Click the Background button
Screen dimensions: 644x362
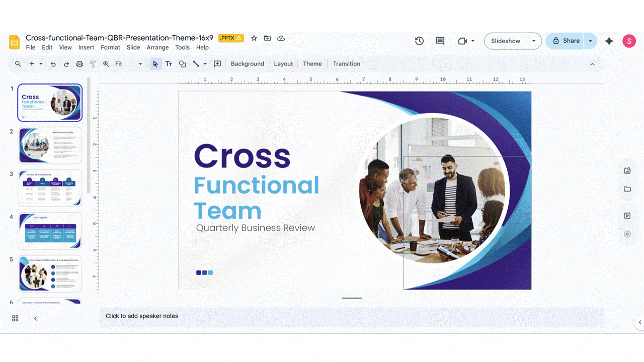pyautogui.click(x=247, y=64)
